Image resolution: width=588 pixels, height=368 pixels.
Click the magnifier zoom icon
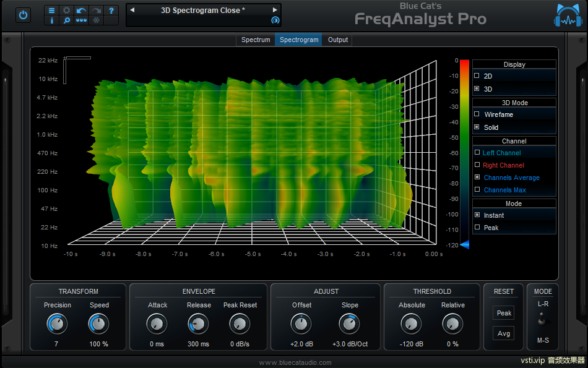(66, 20)
